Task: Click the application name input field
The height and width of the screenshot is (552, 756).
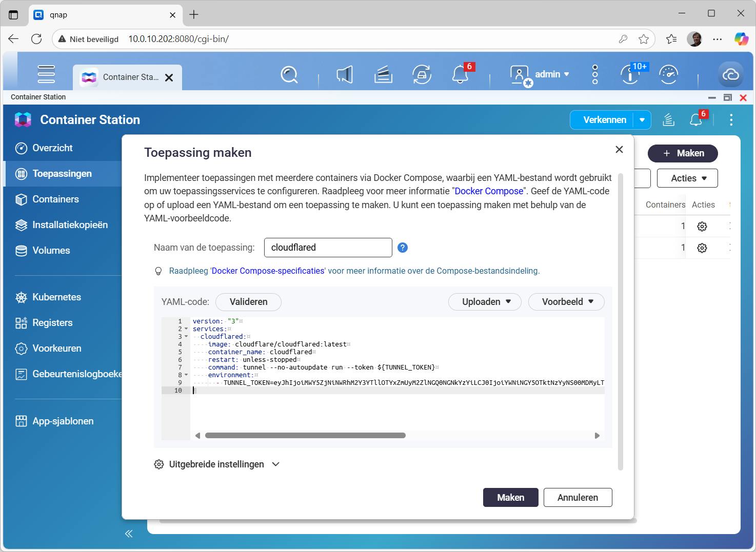Action: (328, 248)
